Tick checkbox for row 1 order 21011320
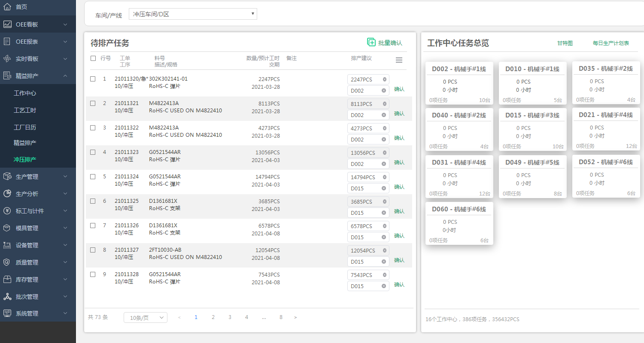The image size is (644, 343). pos(93,79)
